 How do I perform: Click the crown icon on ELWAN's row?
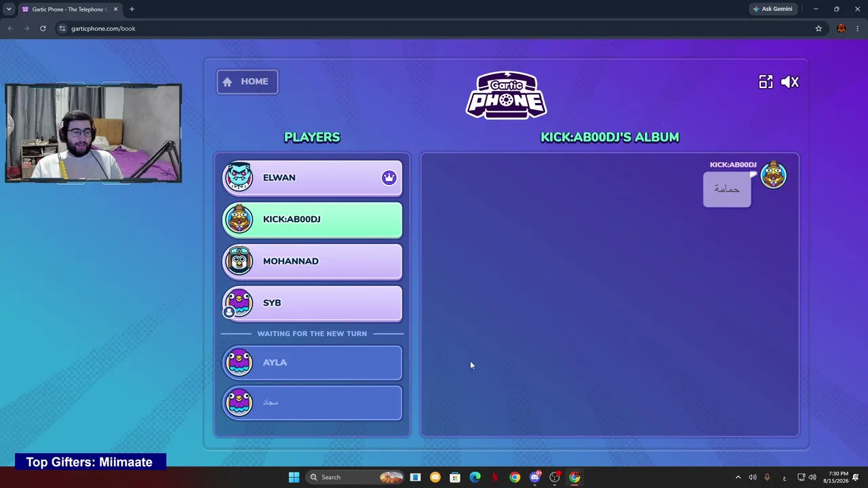(x=389, y=178)
